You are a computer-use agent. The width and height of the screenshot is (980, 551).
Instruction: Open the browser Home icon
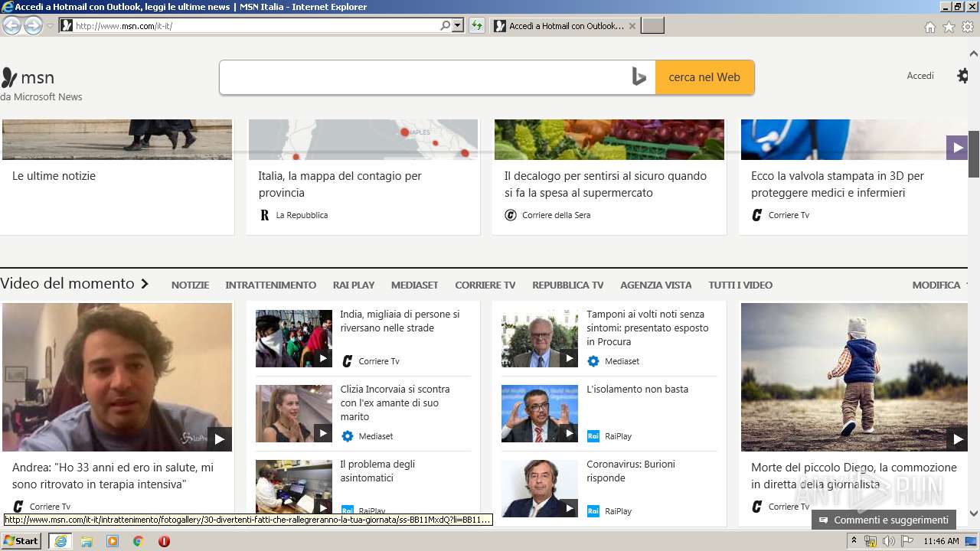[x=929, y=27]
